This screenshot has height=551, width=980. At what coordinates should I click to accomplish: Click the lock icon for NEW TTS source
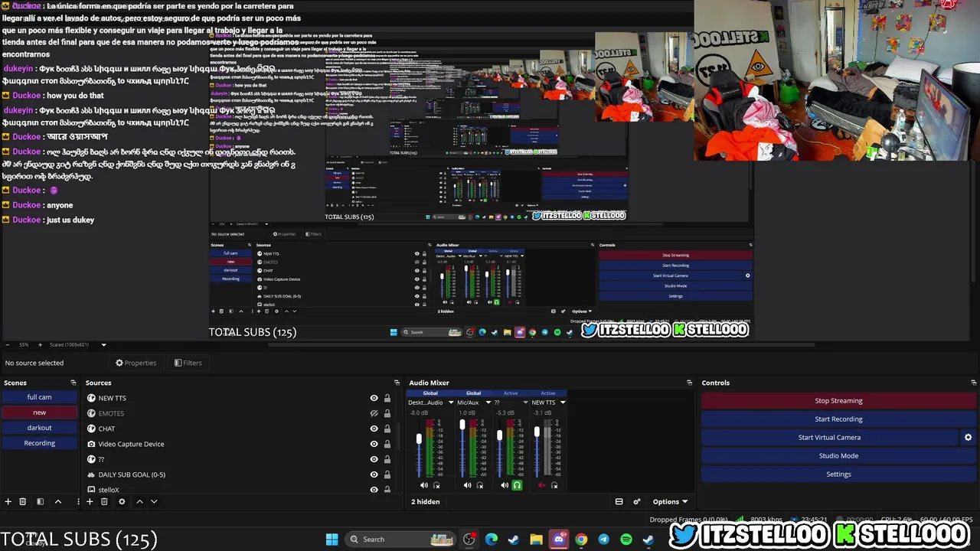click(387, 398)
